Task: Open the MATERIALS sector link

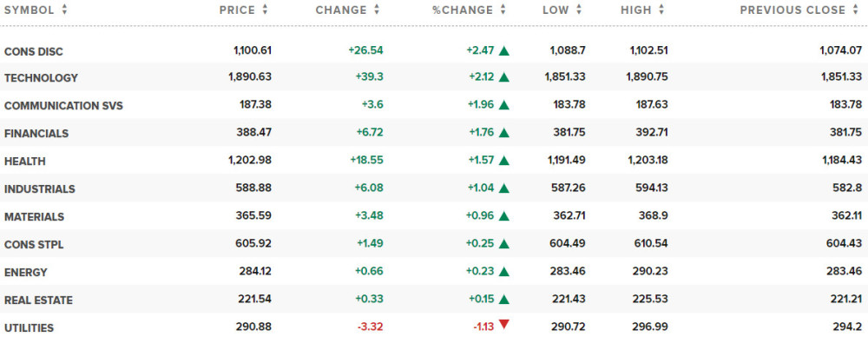Action: pos(35,217)
